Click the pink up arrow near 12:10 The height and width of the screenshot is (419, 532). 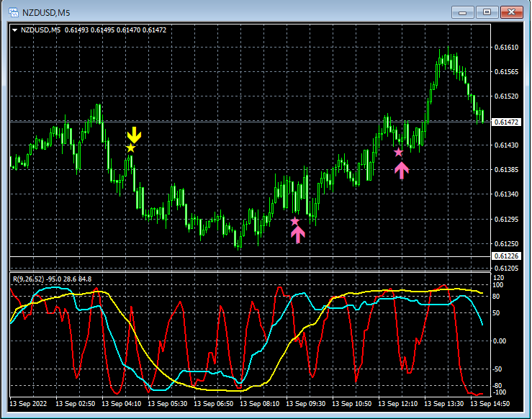tap(402, 171)
